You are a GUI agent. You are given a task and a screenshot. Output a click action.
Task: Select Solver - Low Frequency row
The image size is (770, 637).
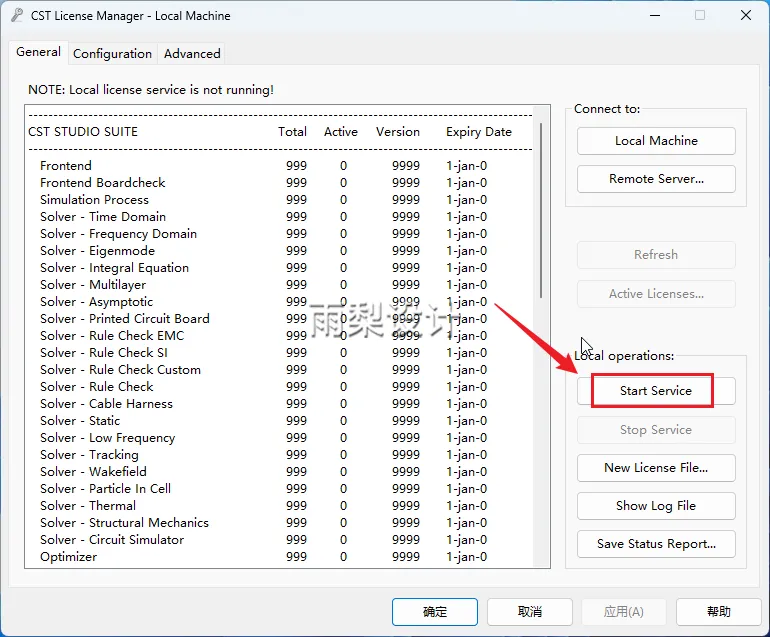pos(263,438)
